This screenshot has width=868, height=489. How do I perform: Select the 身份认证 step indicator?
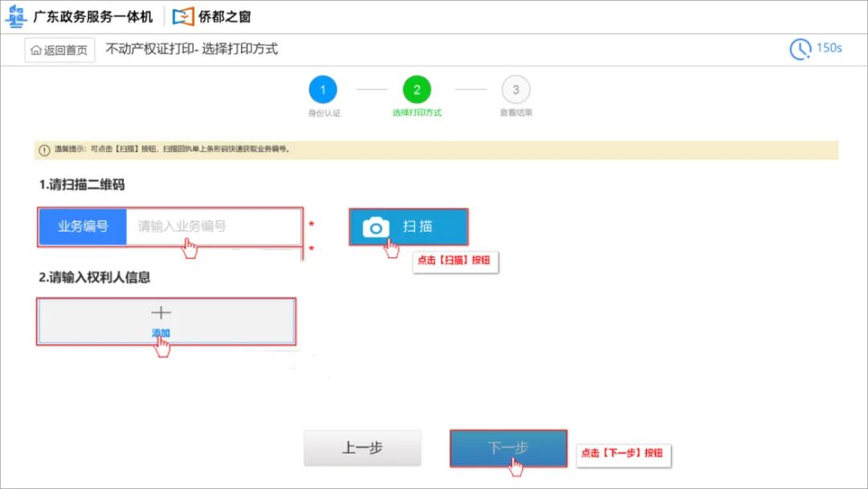pyautogui.click(x=323, y=111)
